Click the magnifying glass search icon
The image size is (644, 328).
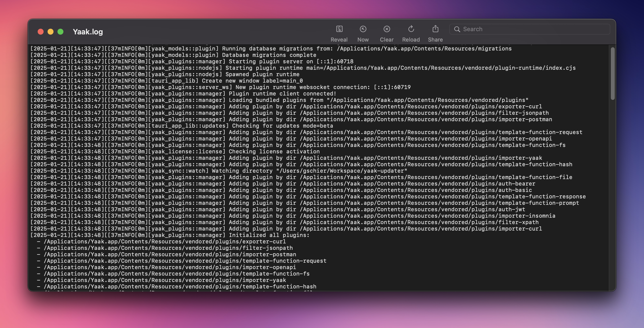tap(457, 29)
